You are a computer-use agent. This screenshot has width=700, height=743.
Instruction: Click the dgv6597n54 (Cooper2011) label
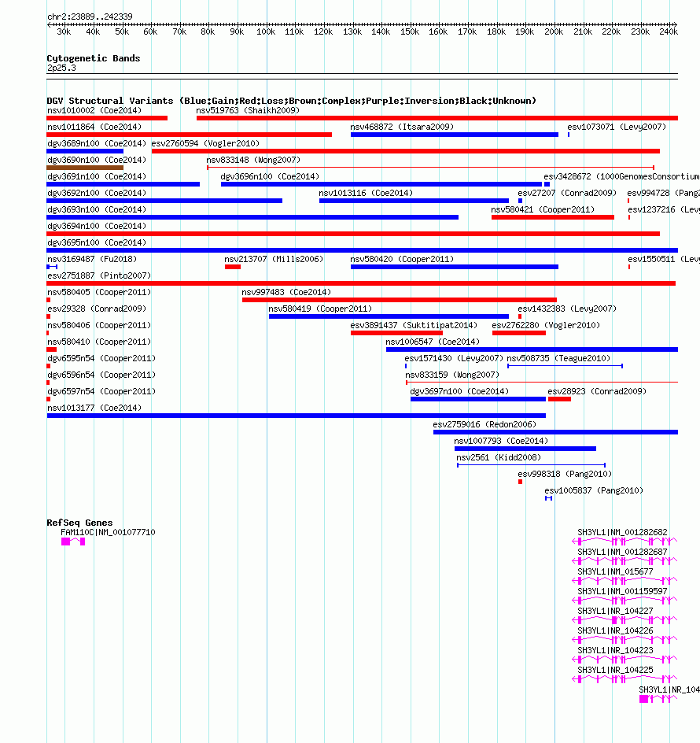pos(101,392)
